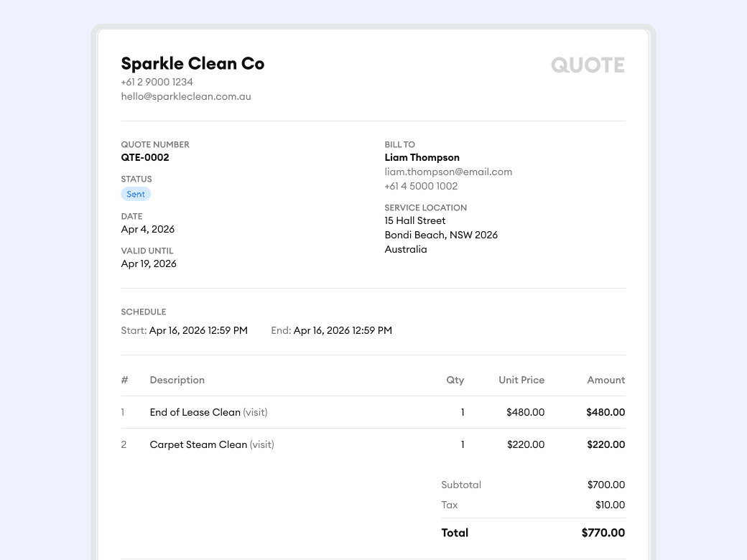Click the QUOTE heading text
Viewport: 747px width, 560px height.
click(x=588, y=65)
